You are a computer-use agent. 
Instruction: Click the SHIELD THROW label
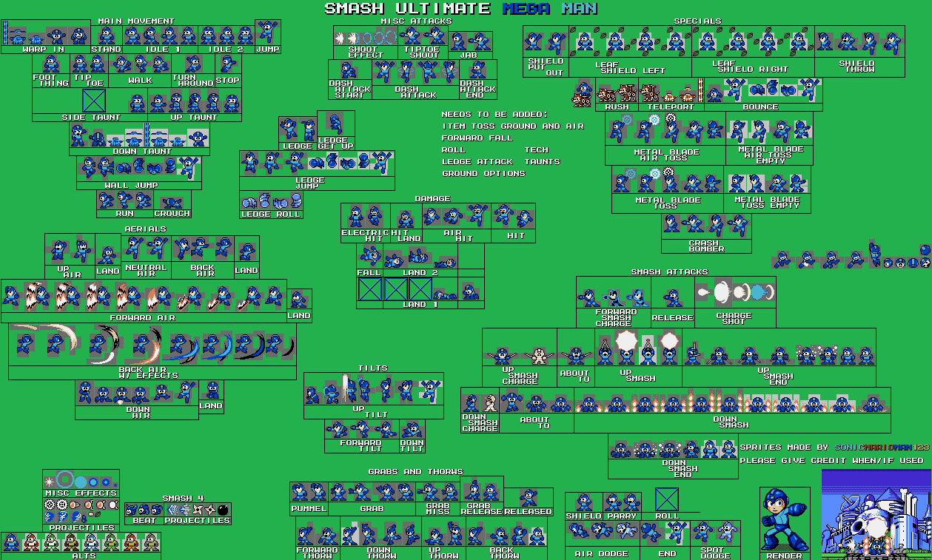point(857,67)
